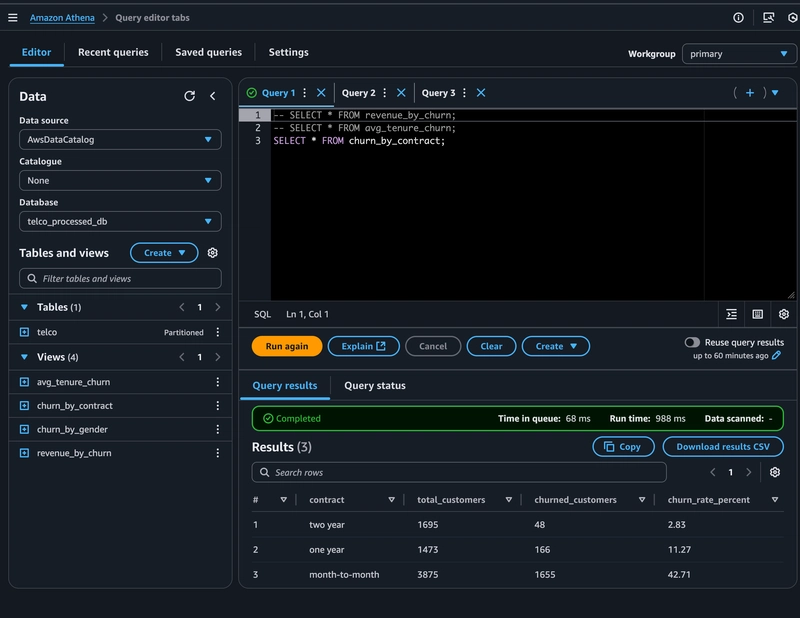Open the query editor preferences gear
The height and width of the screenshot is (618, 800).
point(784,314)
